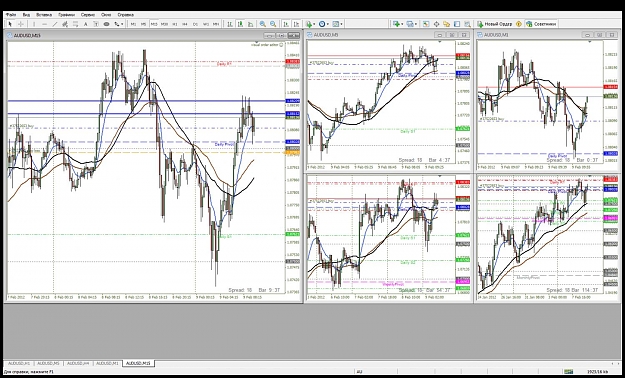
Task: Switch to the AUDUSD,M15 bottom tab
Action: pos(138,364)
